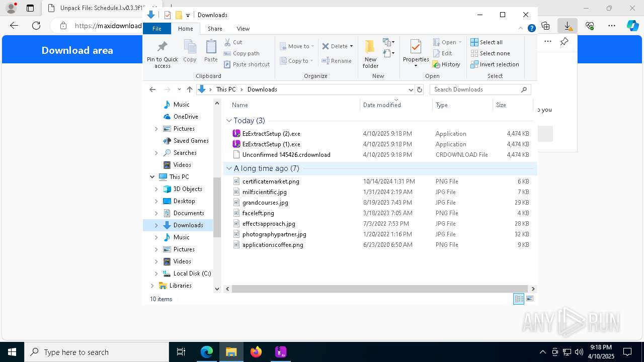Click Type here to search box
The width and height of the screenshot is (644, 362).
pos(97,352)
